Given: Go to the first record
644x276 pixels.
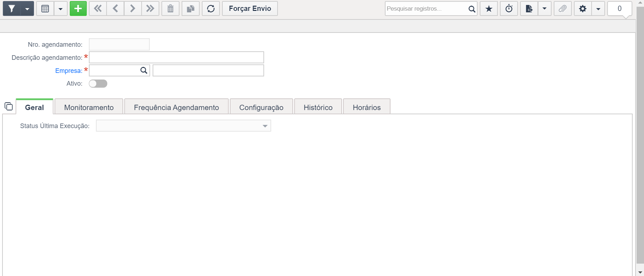Looking at the screenshot, I should click(98, 9).
